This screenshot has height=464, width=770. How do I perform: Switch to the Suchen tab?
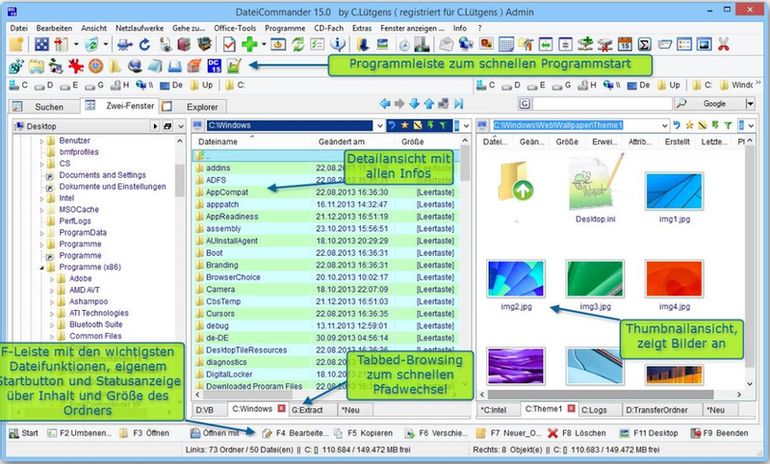point(44,107)
